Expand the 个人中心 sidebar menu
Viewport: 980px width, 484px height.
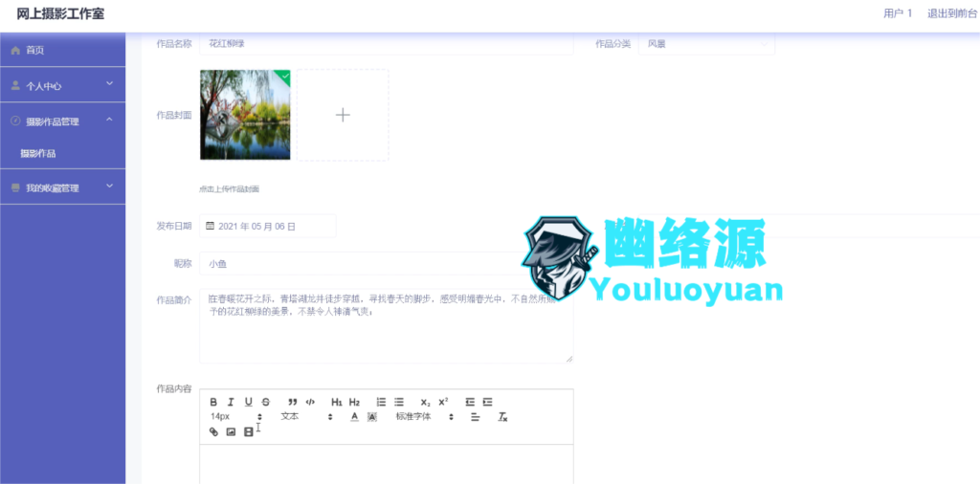point(62,85)
